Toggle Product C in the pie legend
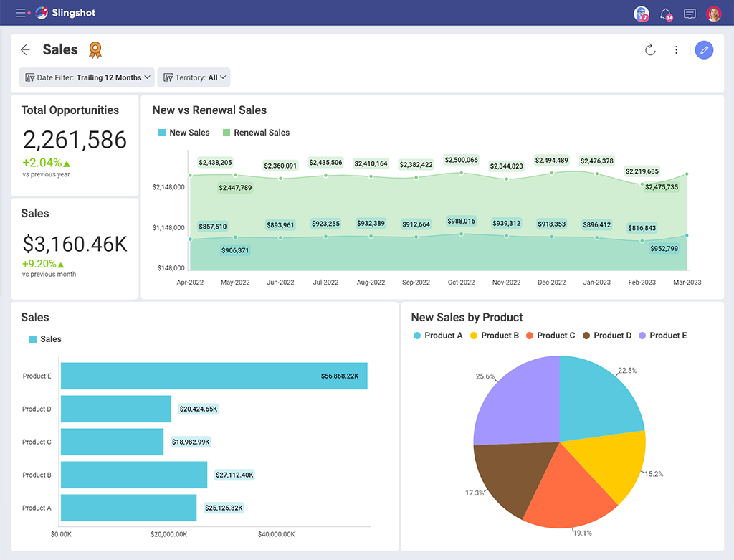The image size is (734, 560). (x=550, y=335)
